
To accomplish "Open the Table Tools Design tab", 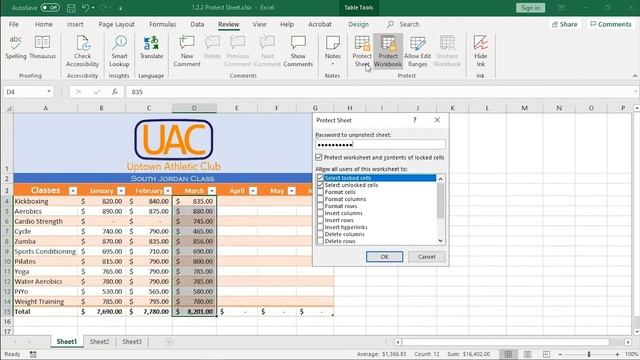I will click(x=358, y=24).
